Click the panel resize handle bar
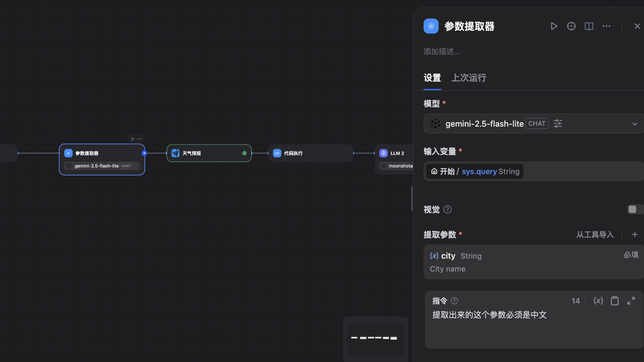The height and width of the screenshot is (362, 644). tap(412, 199)
